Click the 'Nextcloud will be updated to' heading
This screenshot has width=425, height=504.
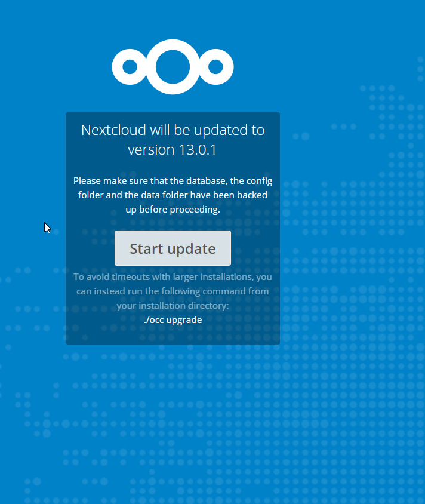point(173,130)
